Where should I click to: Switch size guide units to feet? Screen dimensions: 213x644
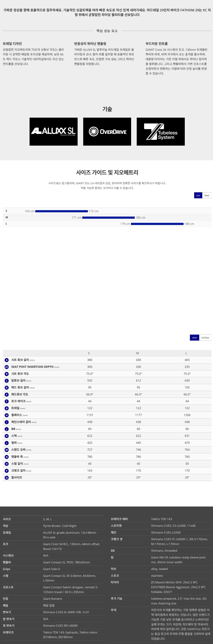pyautogui.click(x=206, y=195)
